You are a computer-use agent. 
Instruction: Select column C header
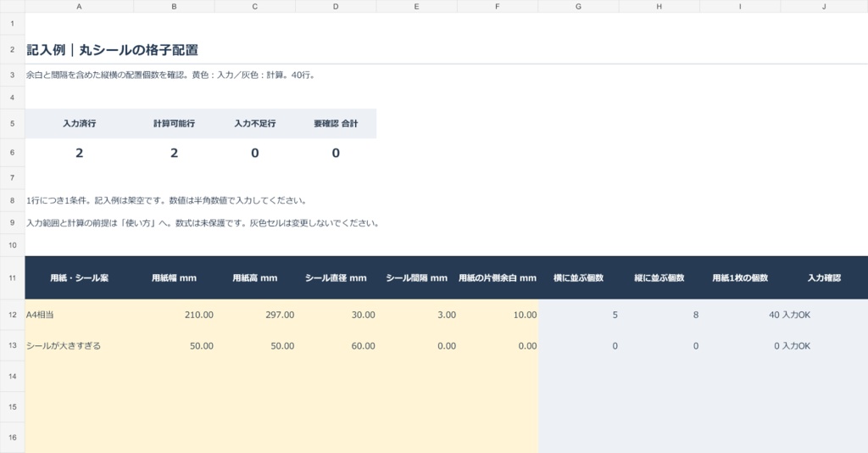(x=254, y=6)
